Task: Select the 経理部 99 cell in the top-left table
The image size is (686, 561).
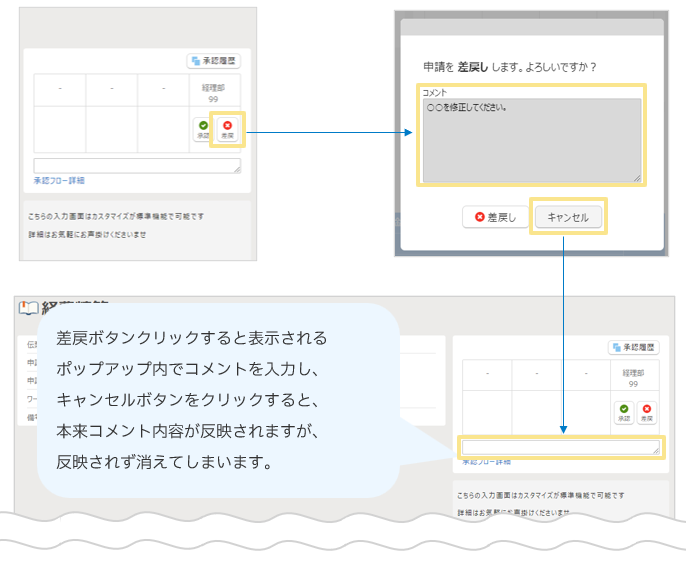Action: 215,93
